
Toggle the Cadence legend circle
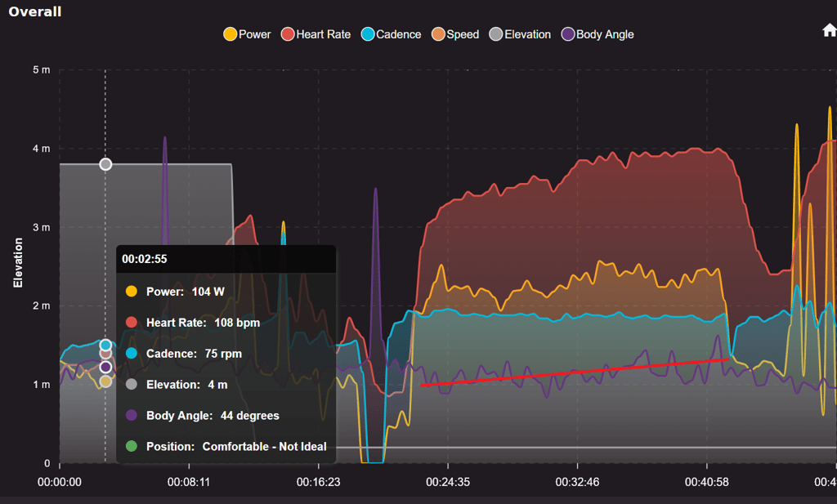click(368, 34)
